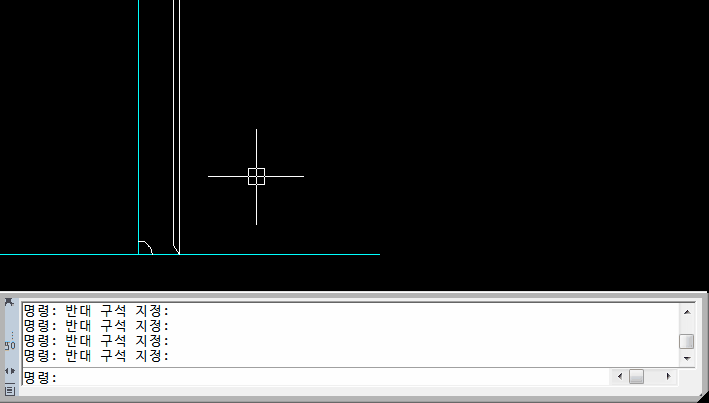Click the horizontal scrollbar thumb in the command line
Image resolution: width=709 pixels, height=403 pixels.
tap(636, 376)
